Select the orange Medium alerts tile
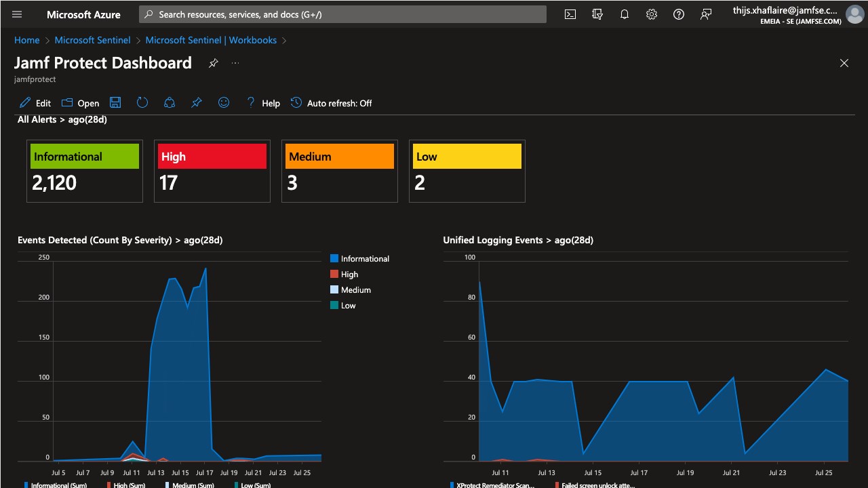 340,171
